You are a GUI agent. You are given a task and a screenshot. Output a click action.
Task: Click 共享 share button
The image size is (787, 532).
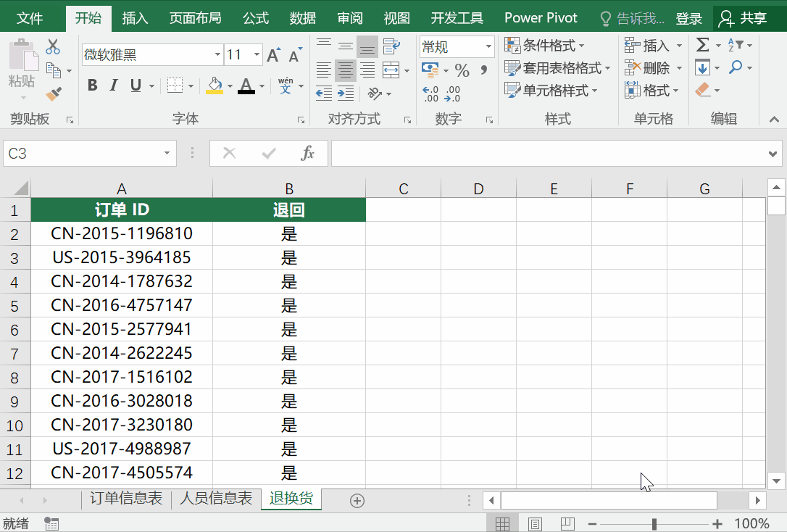[743, 19]
